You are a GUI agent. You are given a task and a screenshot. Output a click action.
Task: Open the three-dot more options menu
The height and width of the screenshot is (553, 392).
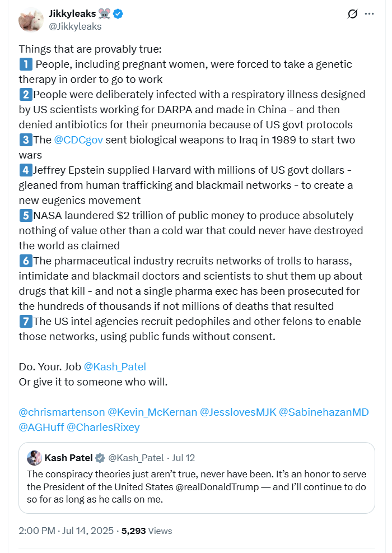pyautogui.click(x=369, y=14)
